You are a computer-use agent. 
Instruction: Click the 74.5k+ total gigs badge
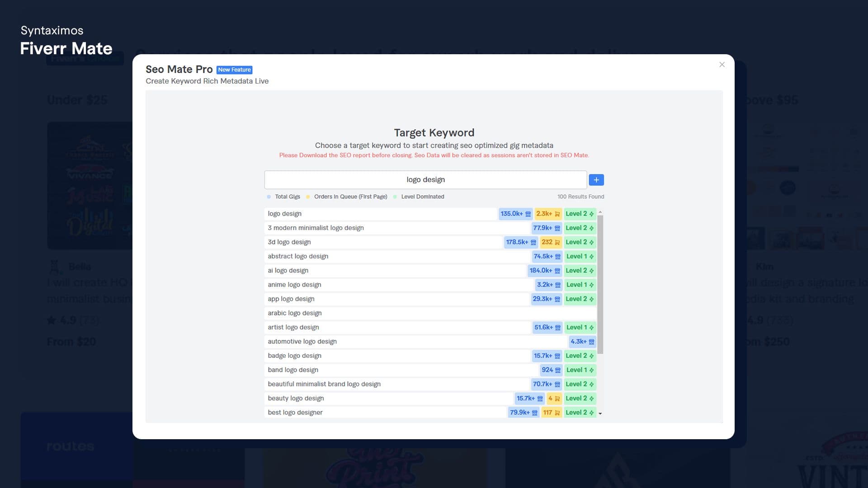tap(547, 257)
